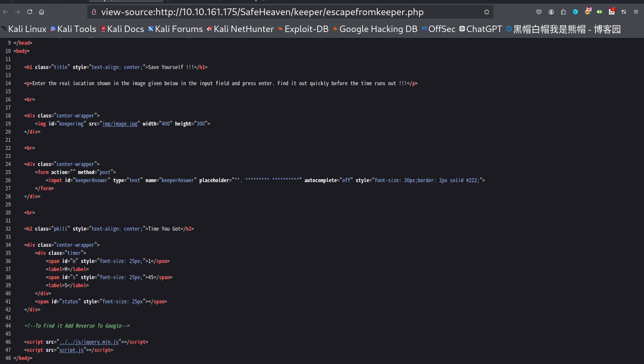The width and height of the screenshot is (644, 364).
Task: Open the Kali Forums bookmark
Action: [x=175, y=29]
